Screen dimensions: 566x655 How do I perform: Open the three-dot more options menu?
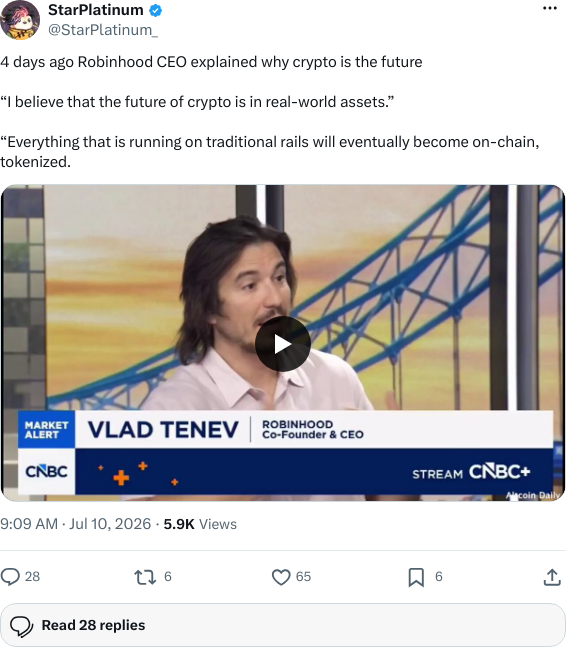(550, 8)
